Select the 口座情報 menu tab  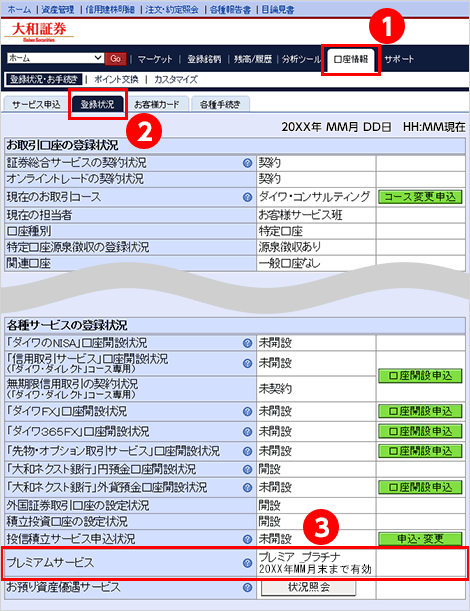click(x=351, y=60)
